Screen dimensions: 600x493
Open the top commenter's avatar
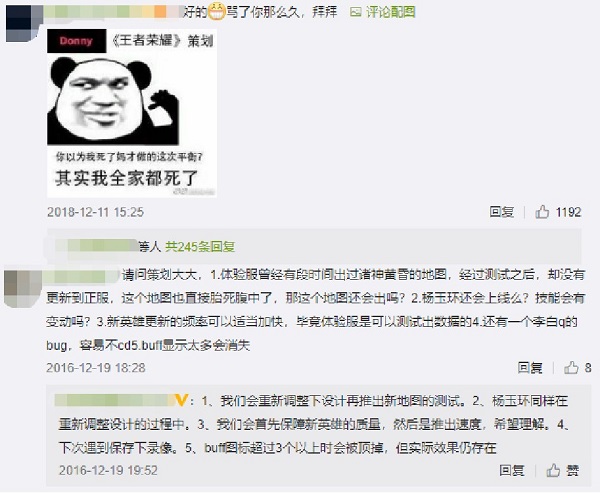[24, 23]
